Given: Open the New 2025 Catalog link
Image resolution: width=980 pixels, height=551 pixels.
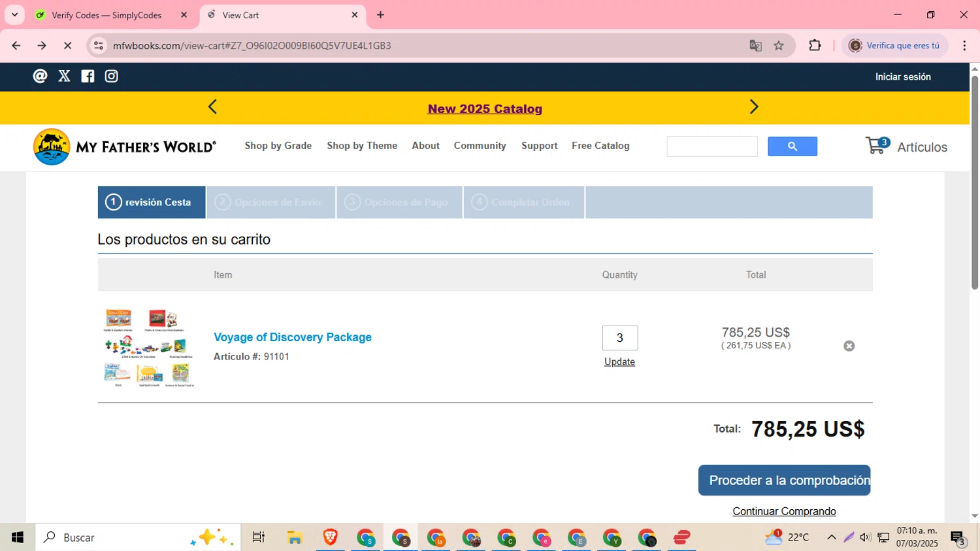Looking at the screenshot, I should 485,109.
